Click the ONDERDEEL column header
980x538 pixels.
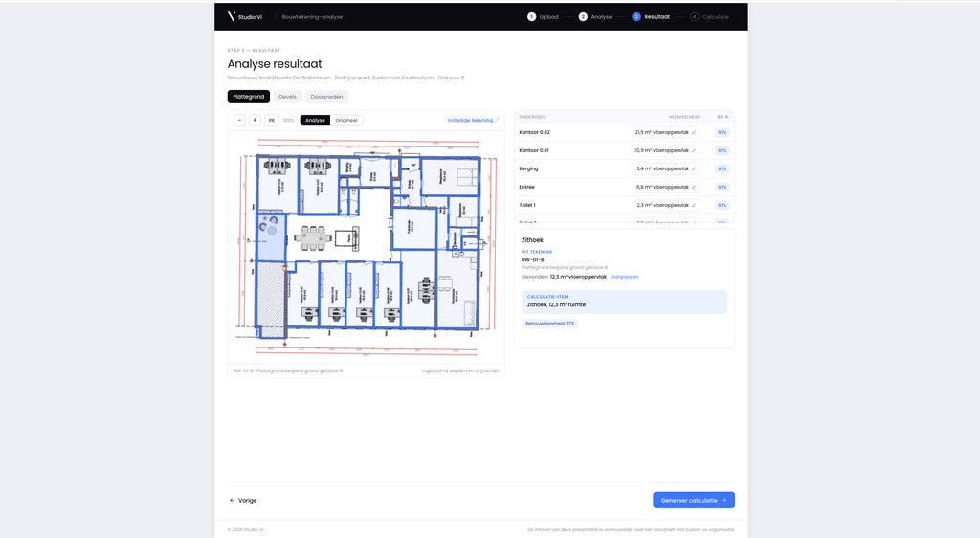point(532,117)
